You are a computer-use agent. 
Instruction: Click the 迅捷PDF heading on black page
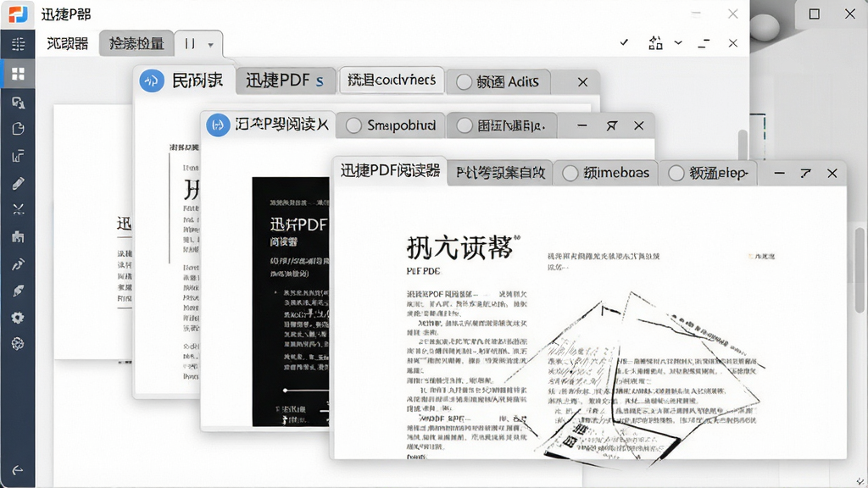(x=298, y=224)
